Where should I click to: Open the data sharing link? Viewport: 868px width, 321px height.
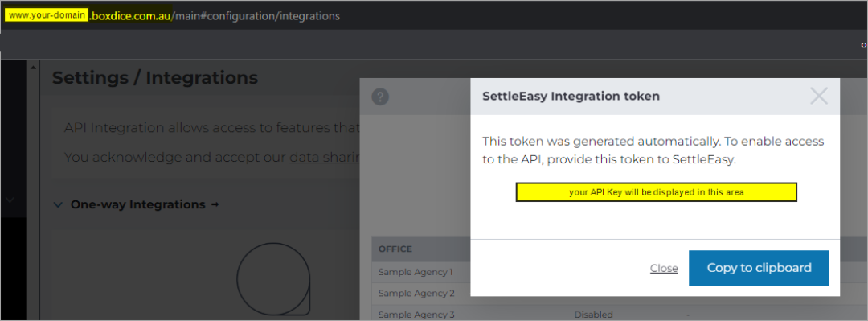[x=325, y=157]
